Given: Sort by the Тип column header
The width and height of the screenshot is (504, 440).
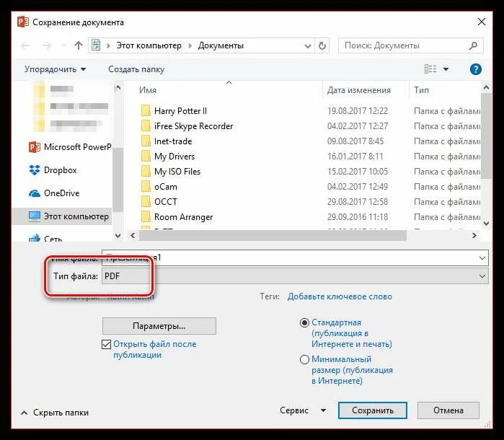Looking at the screenshot, I should [421, 90].
